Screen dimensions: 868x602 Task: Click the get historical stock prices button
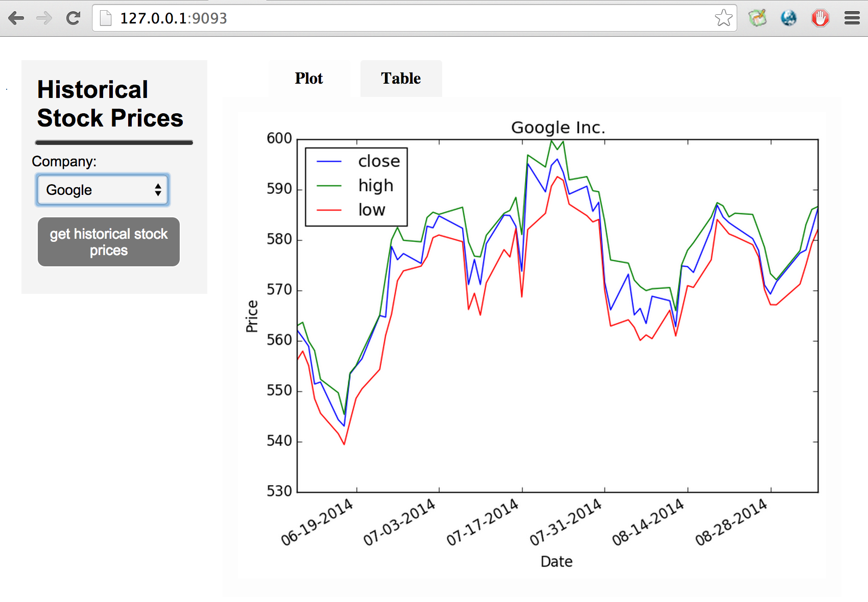pos(109,242)
